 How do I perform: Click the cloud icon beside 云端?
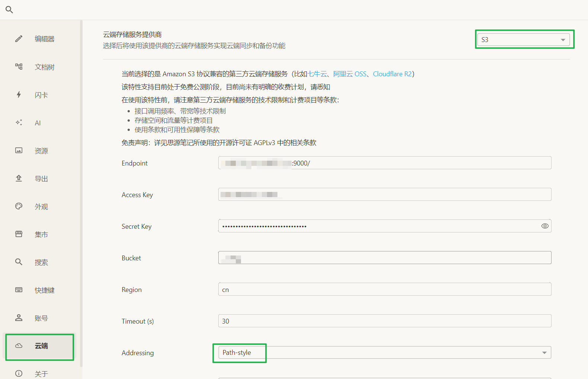point(19,346)
